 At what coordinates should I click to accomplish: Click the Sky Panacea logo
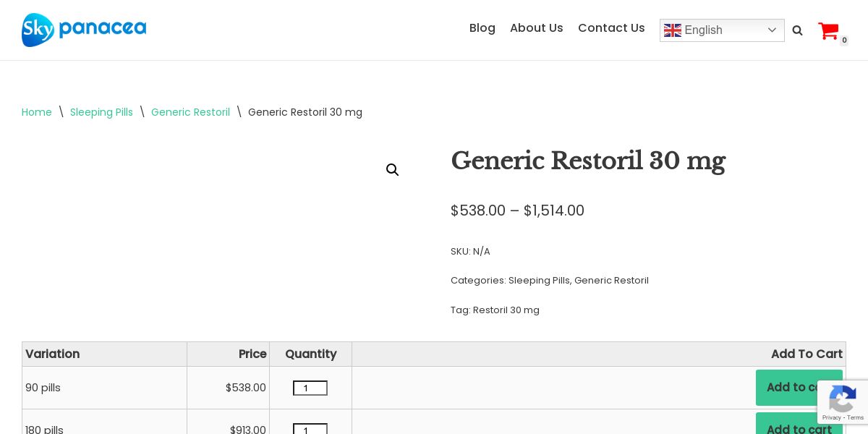(x=84, y=30)
